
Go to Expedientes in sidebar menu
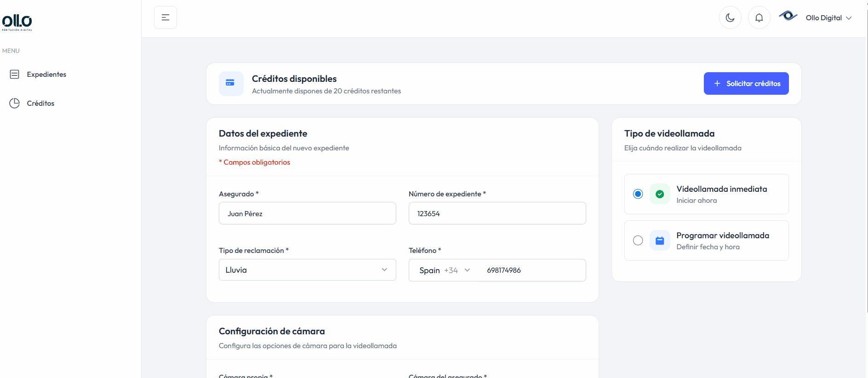click(x=46, y=74)
